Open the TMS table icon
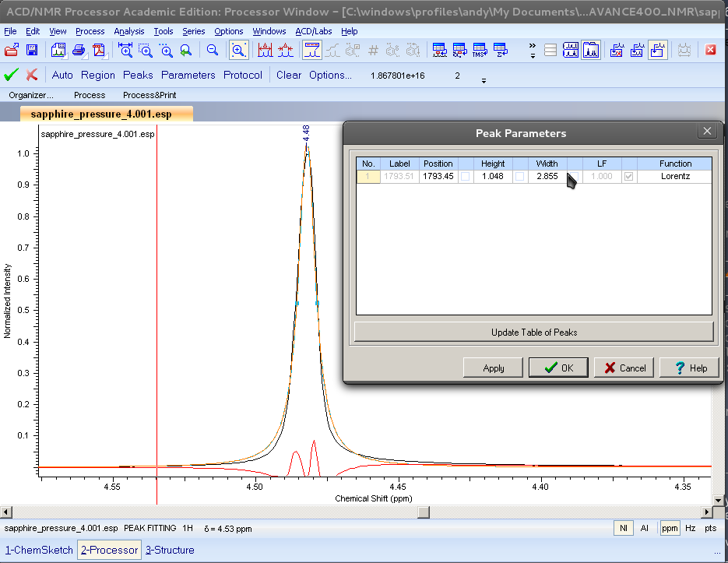728x563 pixels. [480, 50]
